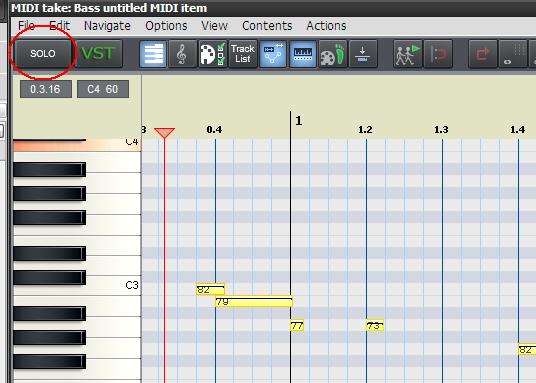This screenshot has width=536, height=383.
Task: Click ruler label 1.4
Action: (x=517, y=130)
